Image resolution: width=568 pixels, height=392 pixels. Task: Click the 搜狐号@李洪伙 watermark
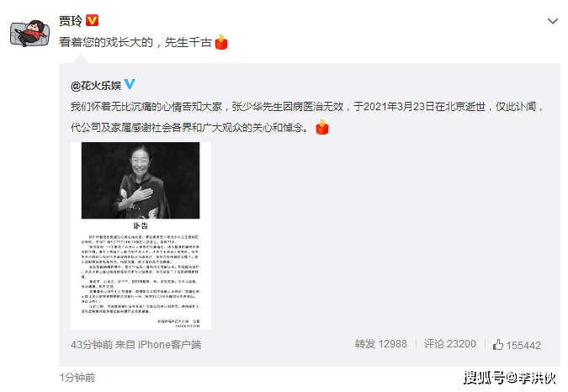510,378
